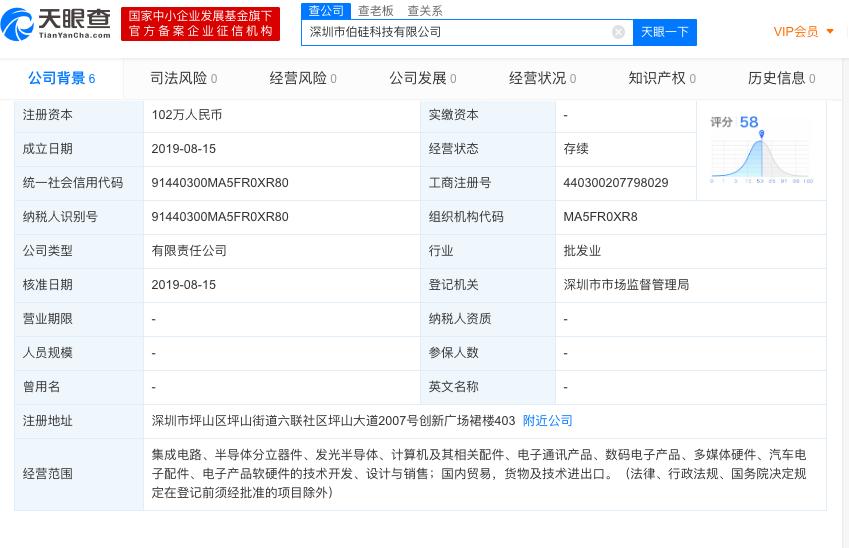Click the 成立日期 value 2019-08-15

[x=184, y=149]
